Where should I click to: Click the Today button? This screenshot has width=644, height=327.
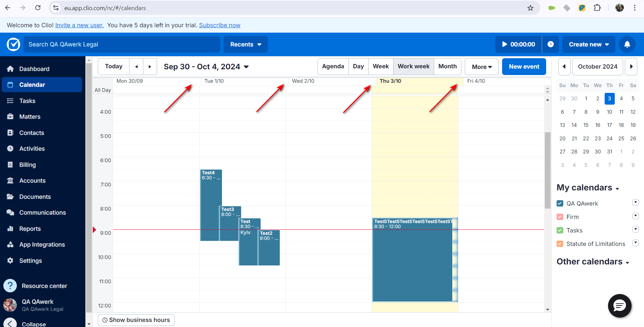click(114, 67)
